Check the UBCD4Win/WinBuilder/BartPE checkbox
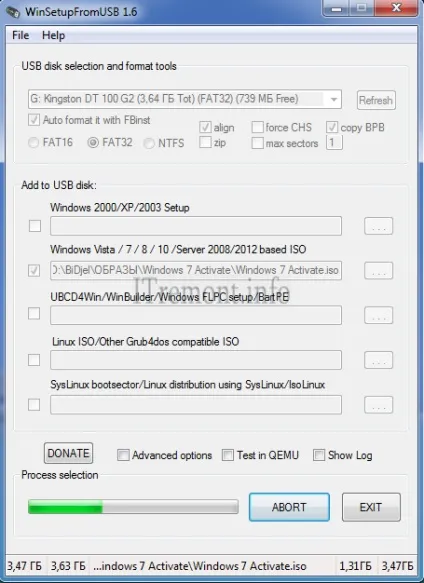 [34, 314]
